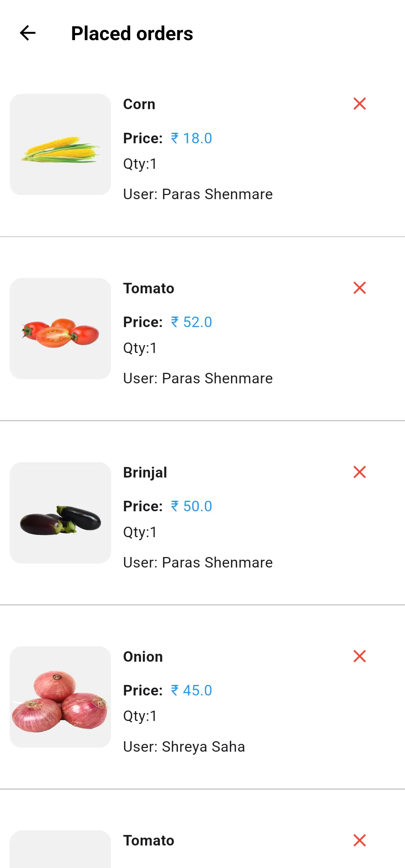The width and height of the screenshot is (405, 868).
Task: Tap the Tomato price ₹ 52.0
Action: point(191,322)
